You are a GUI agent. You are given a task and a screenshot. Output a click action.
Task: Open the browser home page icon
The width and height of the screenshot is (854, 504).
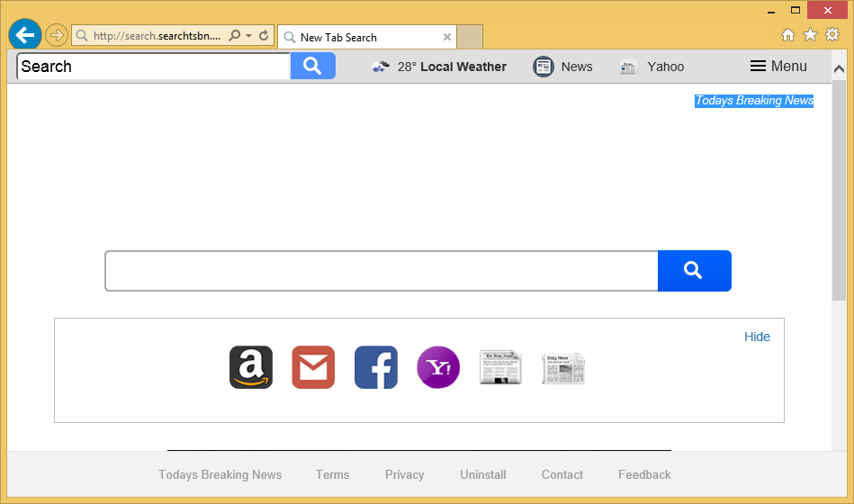point(788,35)
